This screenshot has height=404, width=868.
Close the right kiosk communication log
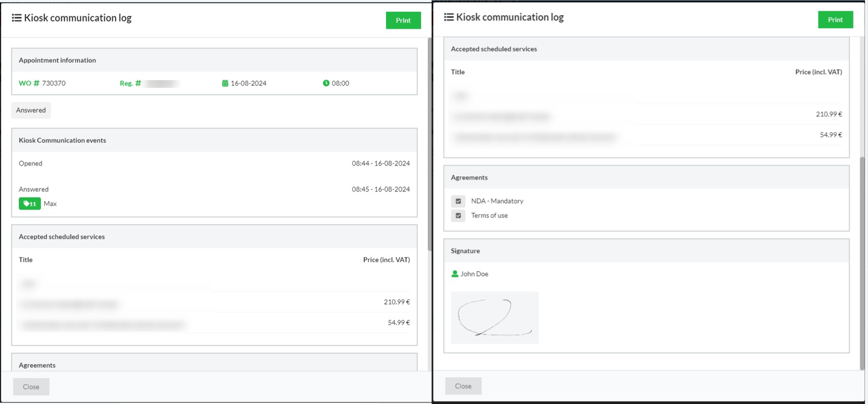tap(463, 386)
